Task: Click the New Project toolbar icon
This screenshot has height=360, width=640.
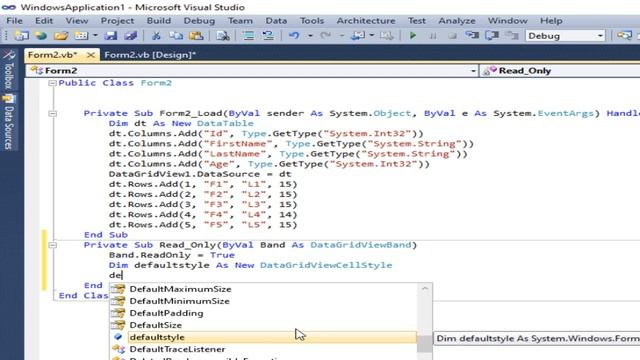Action: [x=21, y=36]
